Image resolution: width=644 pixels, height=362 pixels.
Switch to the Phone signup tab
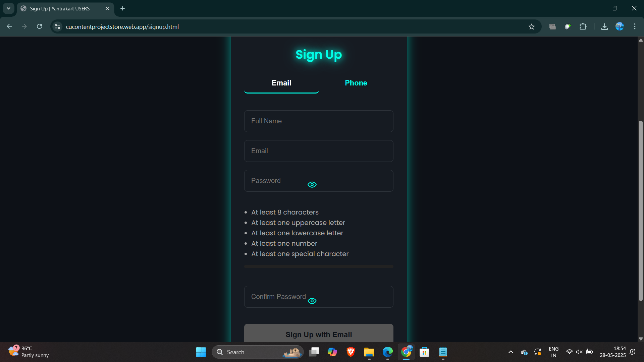coord(356,83)
